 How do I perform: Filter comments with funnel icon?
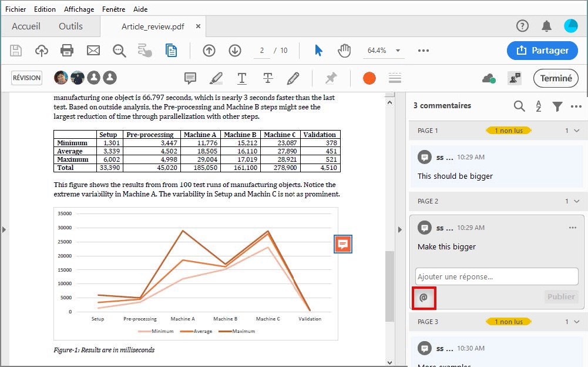tap(557, 106)
